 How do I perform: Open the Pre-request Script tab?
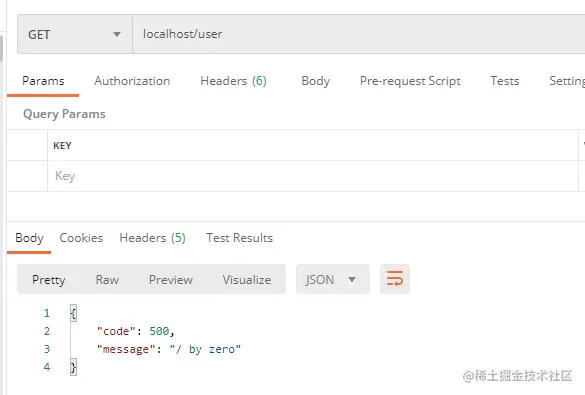pos(410,81)
